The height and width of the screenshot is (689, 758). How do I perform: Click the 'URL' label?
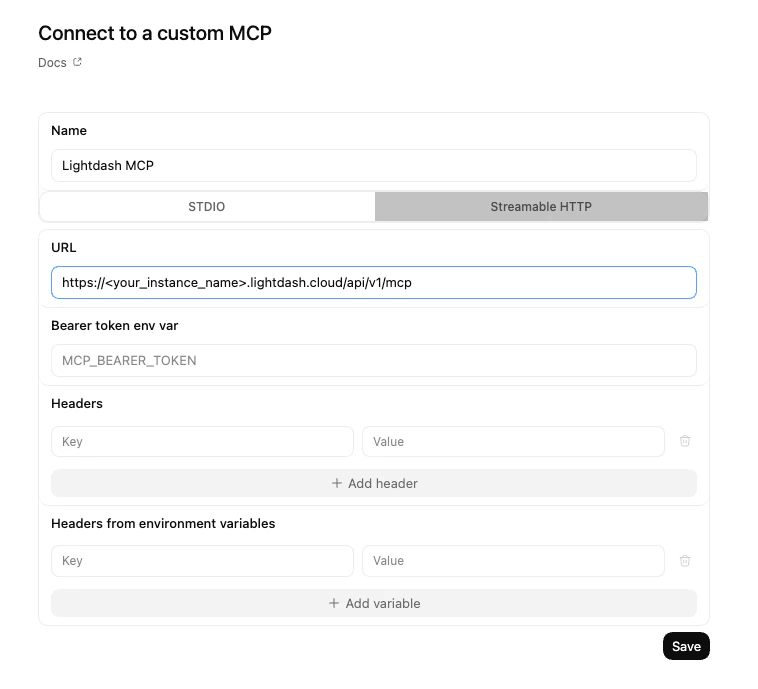[x=63, y=248]
